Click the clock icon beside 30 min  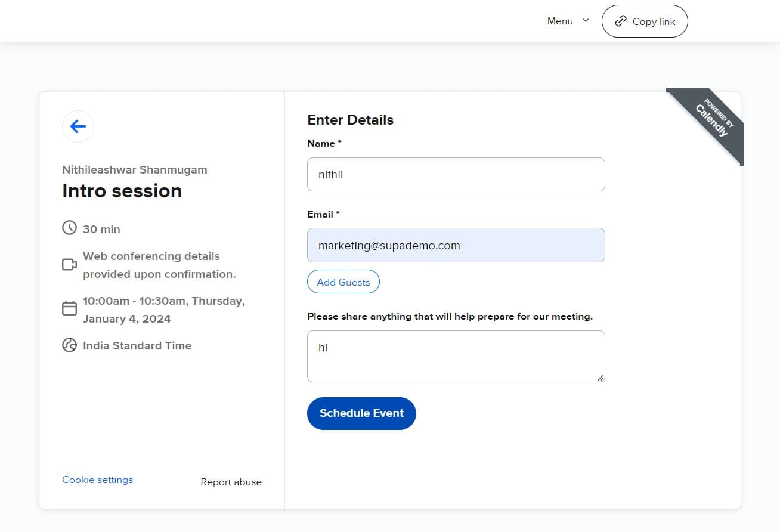[x=70, y=228]
